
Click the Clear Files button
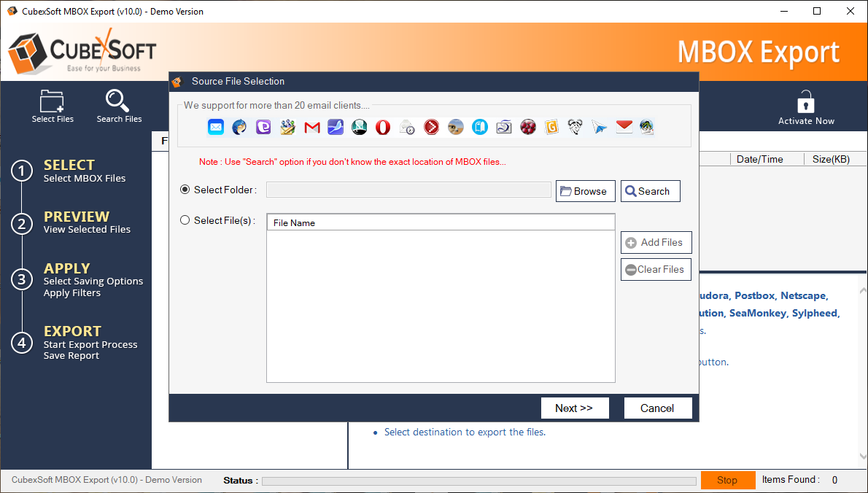656,269
